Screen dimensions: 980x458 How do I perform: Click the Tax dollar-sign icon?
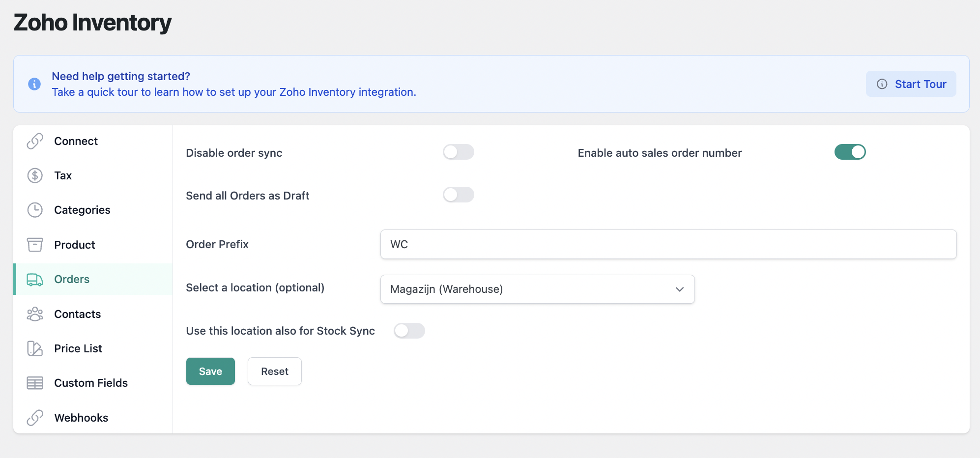tap(35, 175)
